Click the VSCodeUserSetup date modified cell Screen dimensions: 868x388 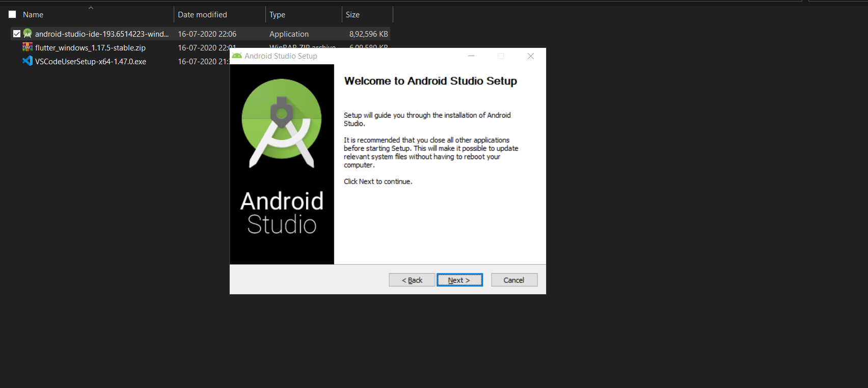point(204,62)
